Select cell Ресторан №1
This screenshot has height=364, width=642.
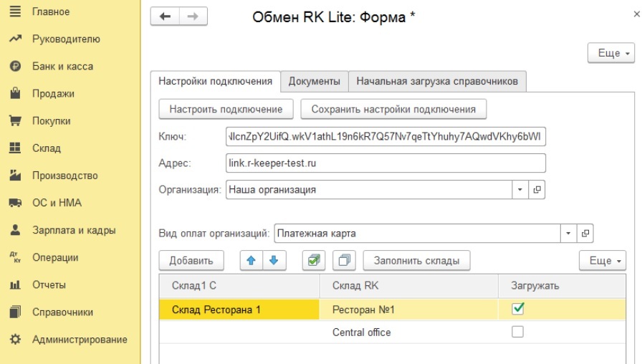click(x=408, y=310)
